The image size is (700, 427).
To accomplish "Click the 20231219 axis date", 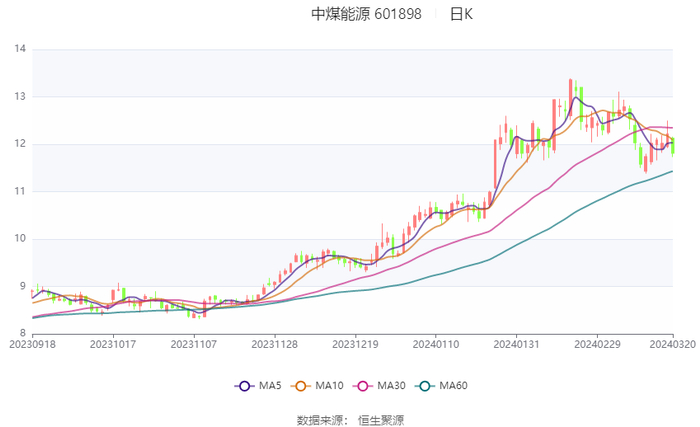I will 354,344.
